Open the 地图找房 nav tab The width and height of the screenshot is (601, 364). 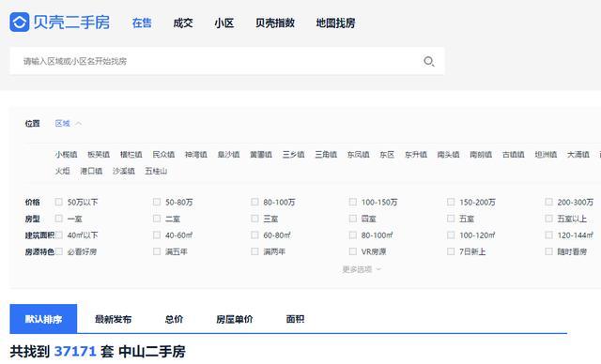point(335,23)
